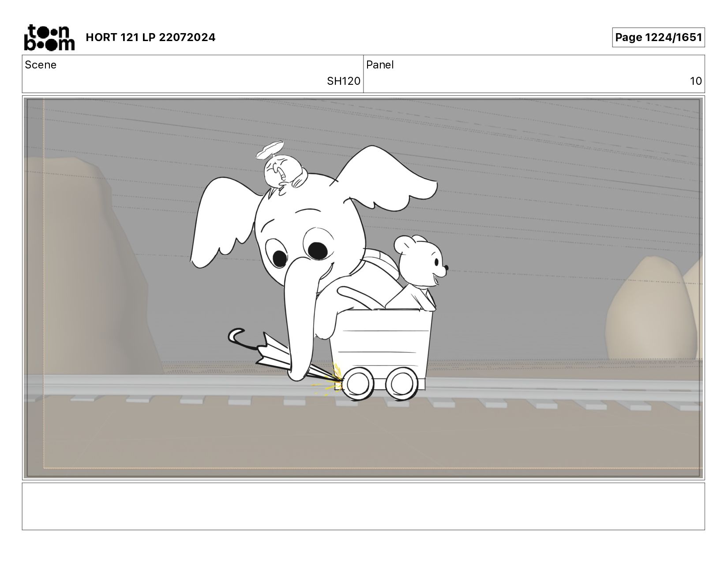The image size is (728, 563).
Task: Click the Page 1224/1651 indicator
Action: click(658, 37)
